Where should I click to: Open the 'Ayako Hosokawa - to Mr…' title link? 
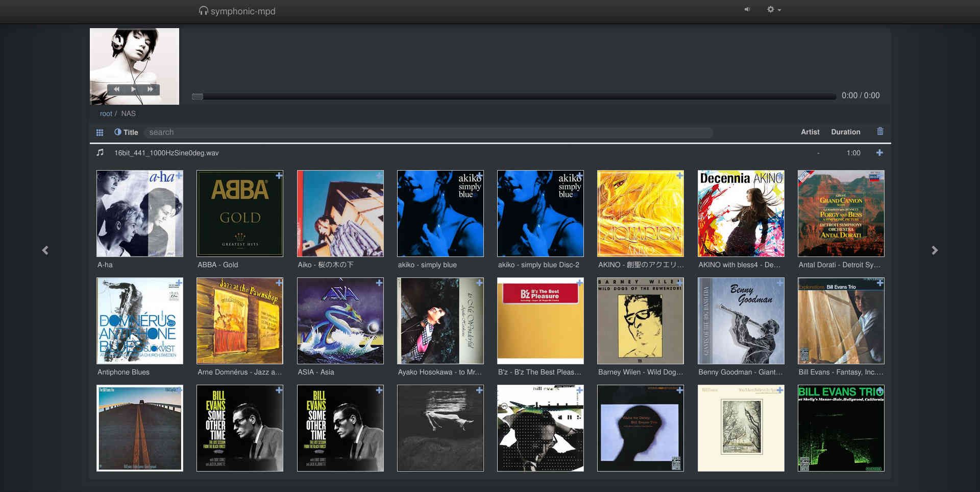pos(439,372)
